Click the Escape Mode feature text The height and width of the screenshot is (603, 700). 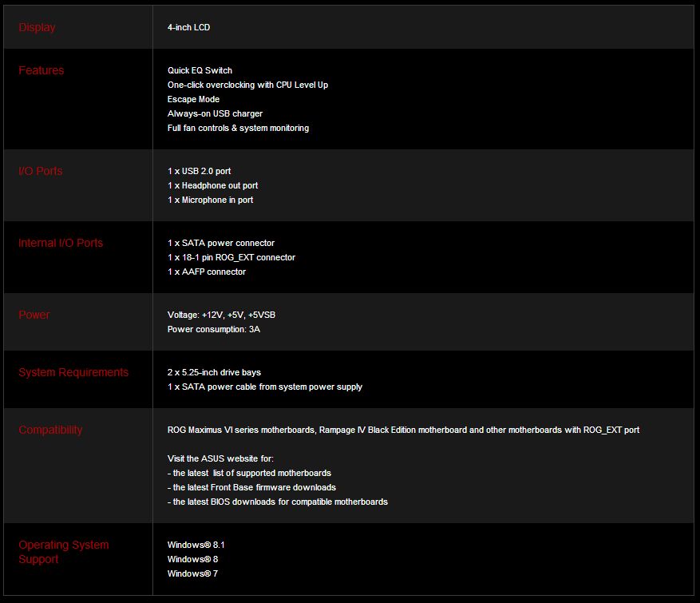coord(193,99)
